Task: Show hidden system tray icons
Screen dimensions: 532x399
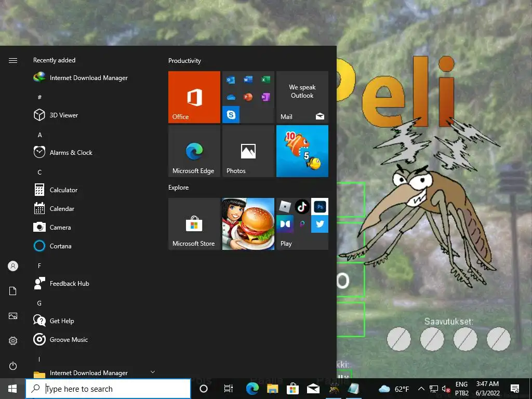Action: [x=421, y=389]
